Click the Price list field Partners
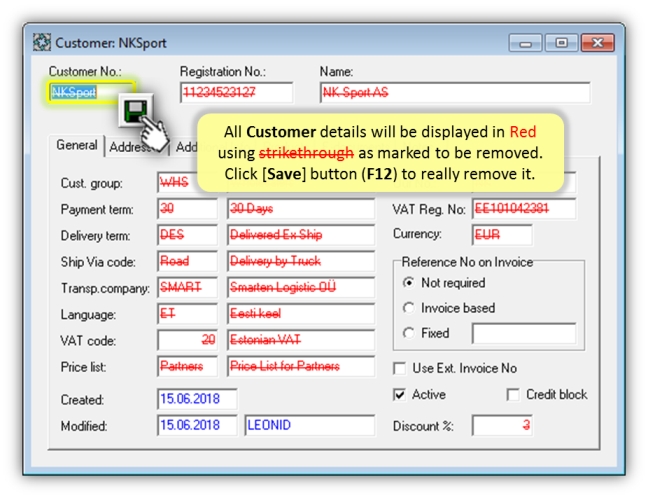This screenshot has height=498, width=648. (187, 367)
